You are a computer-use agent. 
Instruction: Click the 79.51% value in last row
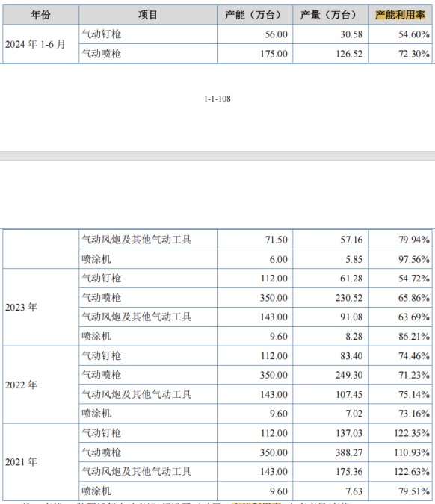(414, 491)
